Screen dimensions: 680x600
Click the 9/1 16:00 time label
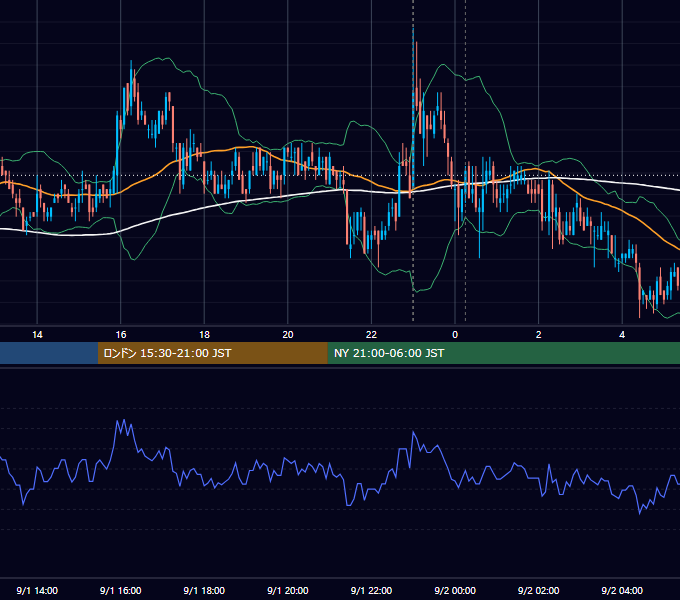click(x=121, y=590)
